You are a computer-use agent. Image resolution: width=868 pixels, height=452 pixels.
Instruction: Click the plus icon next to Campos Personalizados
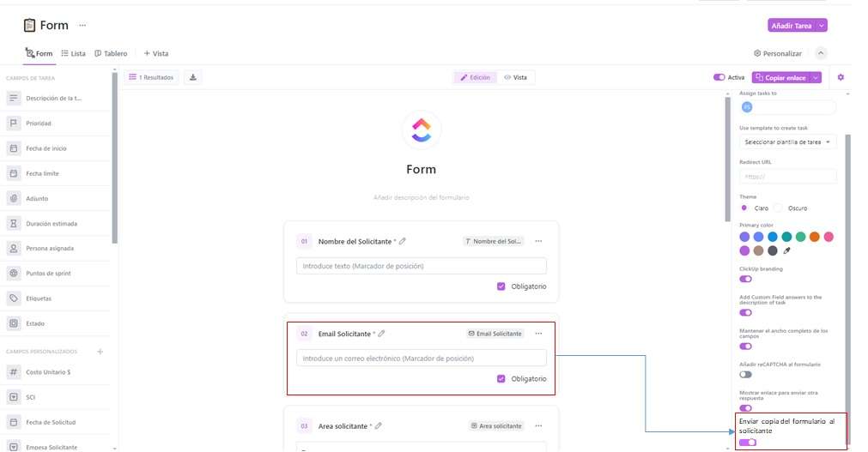coord(100,352)
